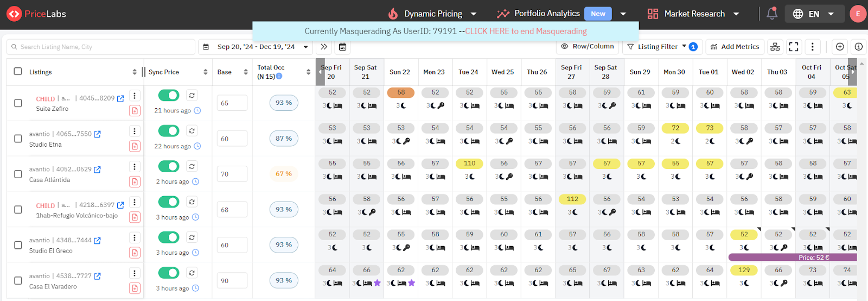Open the EN language dropdown
Screen dimensions: 868x301
tap(814, 14)
